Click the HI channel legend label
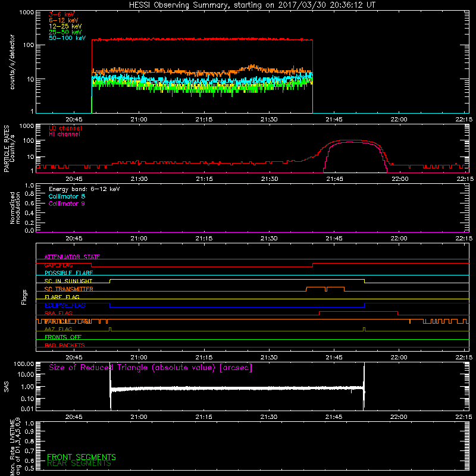Viewport: 476px width, 476px height. coord(64,134)
